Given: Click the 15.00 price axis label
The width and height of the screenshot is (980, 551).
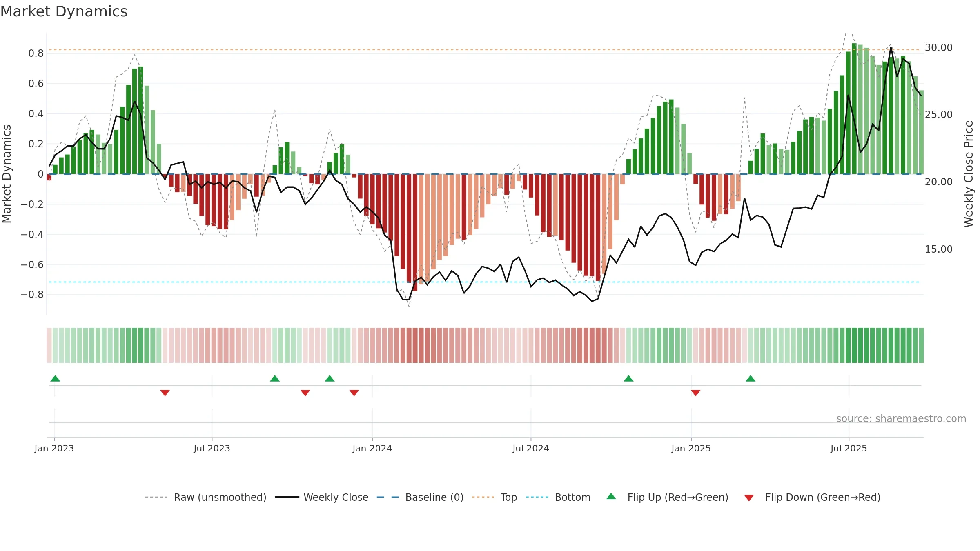Looking at the screenshot, I should click(x=939, y=249).
